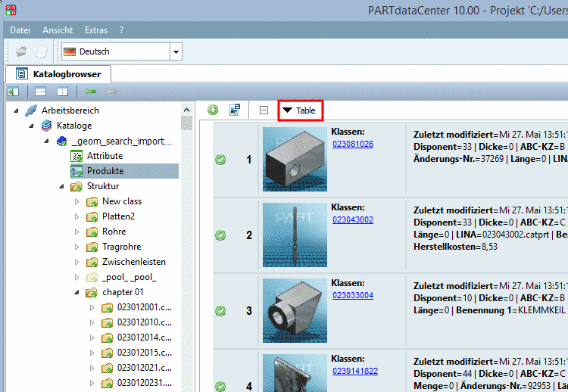Expand the Rohre folder
Screen dimensions: 568x392
point(76,232)
